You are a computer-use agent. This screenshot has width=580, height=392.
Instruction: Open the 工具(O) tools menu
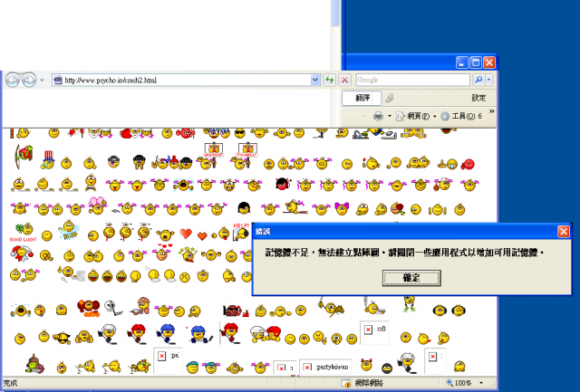[x=458, y=117]
